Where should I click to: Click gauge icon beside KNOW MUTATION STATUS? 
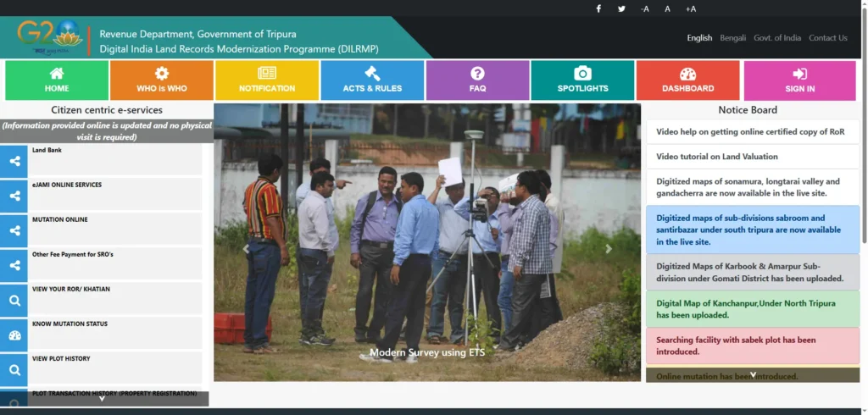(14, 335)
